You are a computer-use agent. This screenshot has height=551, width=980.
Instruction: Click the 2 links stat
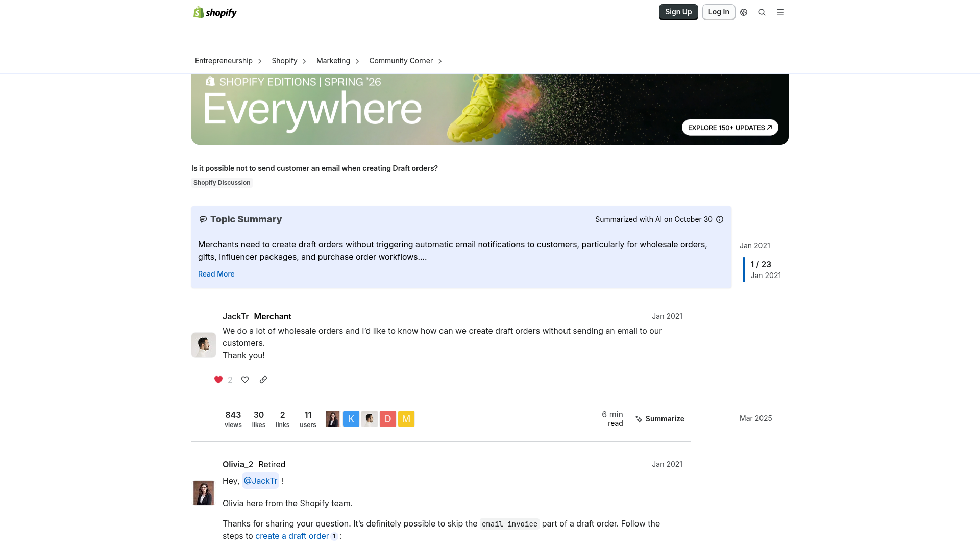pyautogui.click(x=283, y=419)
